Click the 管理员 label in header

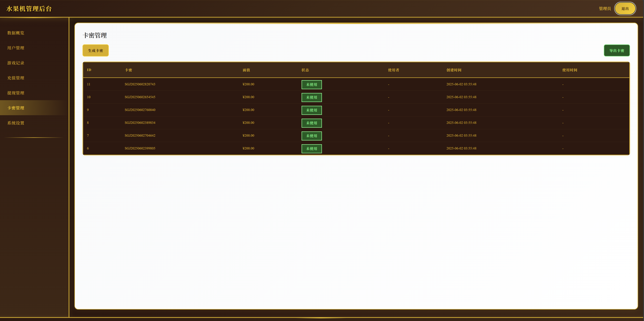(604, 8)
